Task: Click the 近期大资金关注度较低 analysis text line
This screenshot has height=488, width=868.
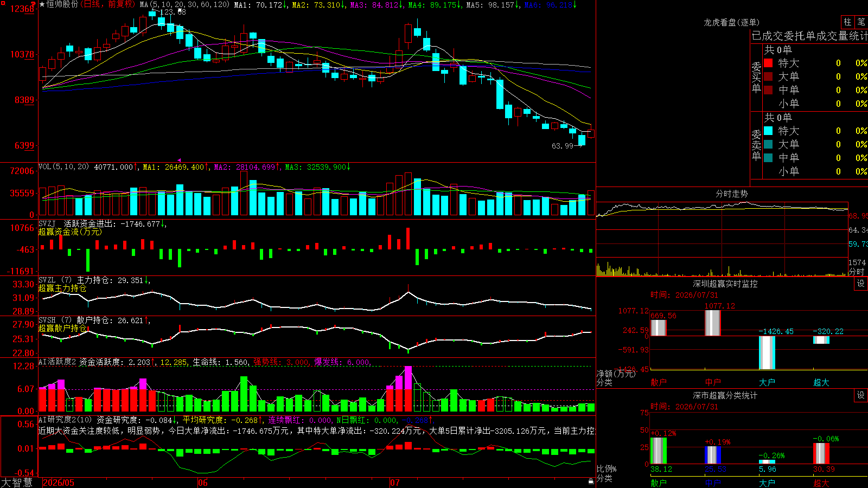Action: (x=317, y=431)
